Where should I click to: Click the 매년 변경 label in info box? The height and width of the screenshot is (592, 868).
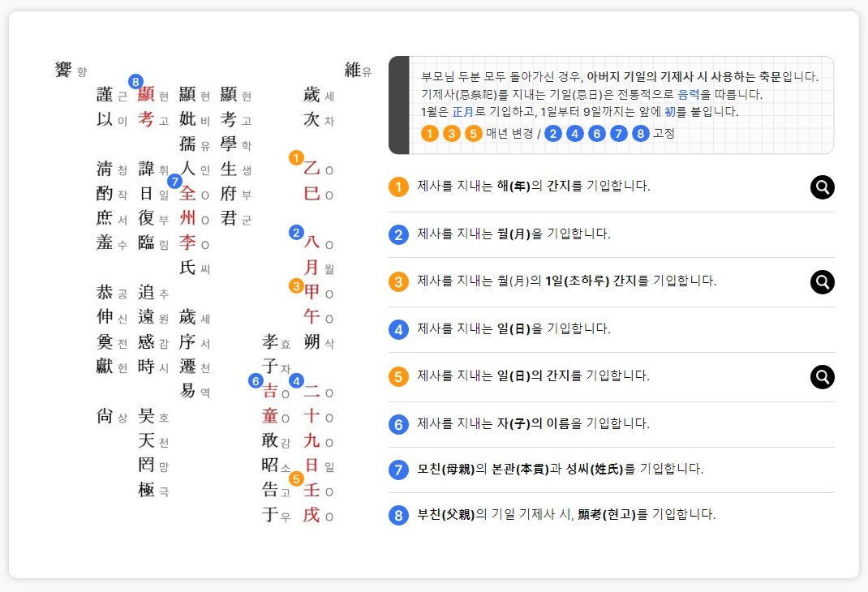(509, 133)
